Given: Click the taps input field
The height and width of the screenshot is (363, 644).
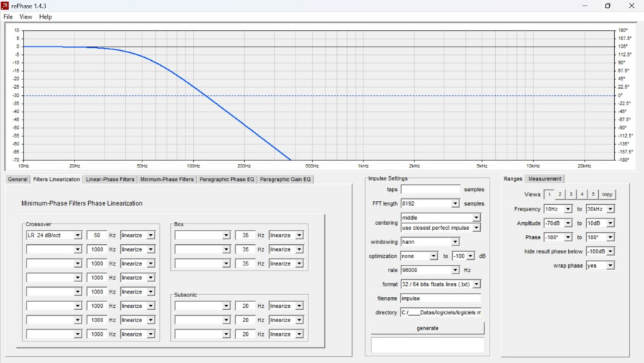Looking at the screenshot, I should (x=431, y=190).
